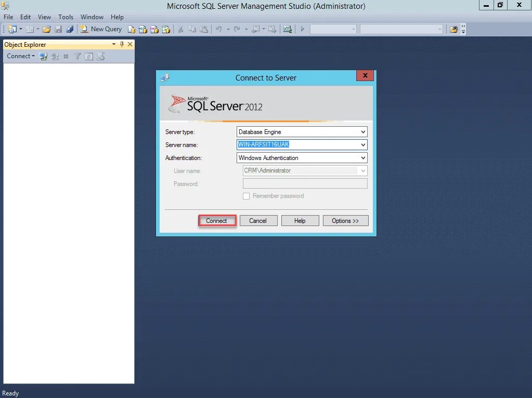This screenshot has width=532, height=398.
Task: Open the Edit menu
Action: [25, 17]
